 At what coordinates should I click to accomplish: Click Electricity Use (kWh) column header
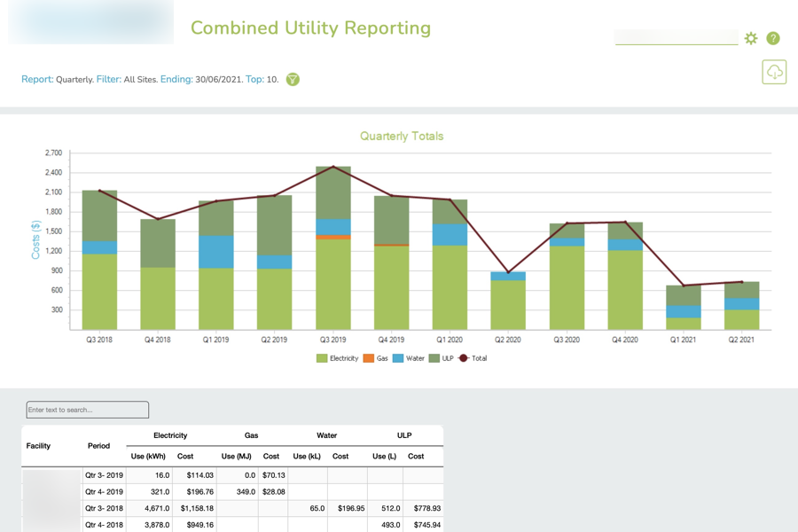149,457
